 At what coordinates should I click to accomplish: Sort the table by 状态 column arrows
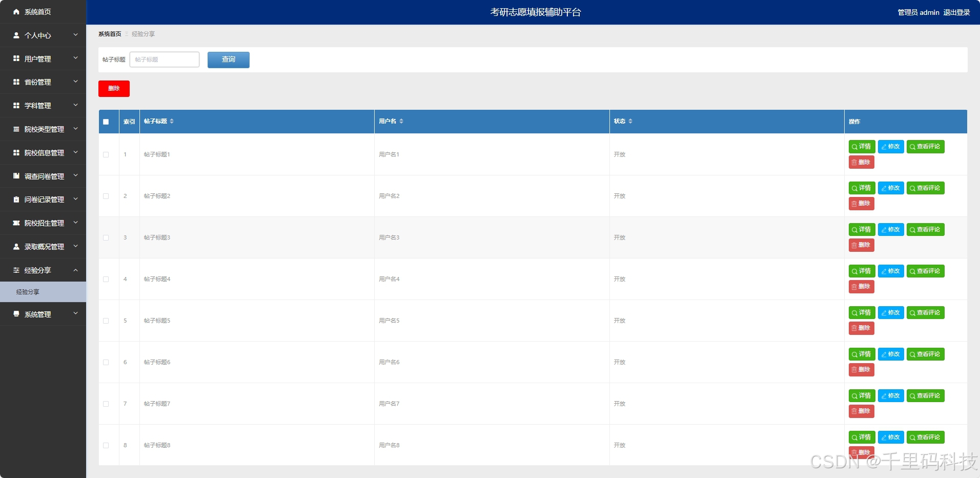click(630, 121)
